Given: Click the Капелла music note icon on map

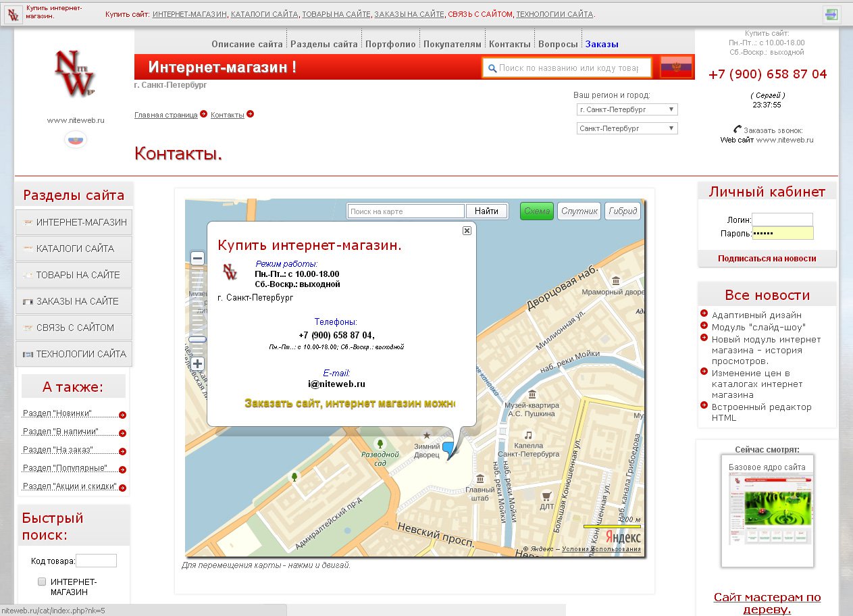Looking at the screenshot, I should click(529, 434).
